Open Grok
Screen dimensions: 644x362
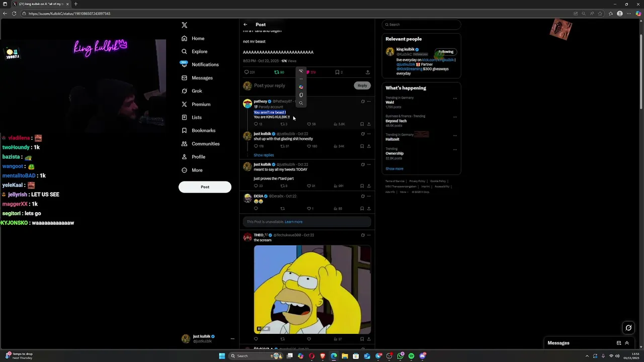pyautogui.click(x=192, y=91)
